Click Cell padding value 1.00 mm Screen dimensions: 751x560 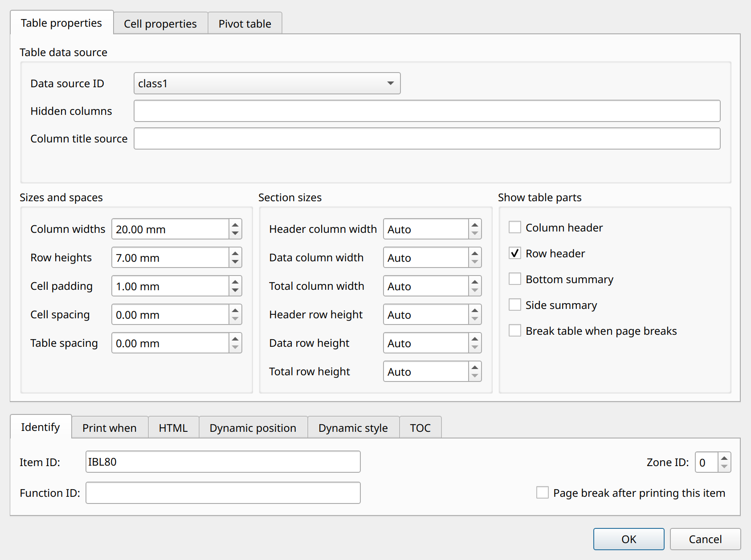click(171, 286)
